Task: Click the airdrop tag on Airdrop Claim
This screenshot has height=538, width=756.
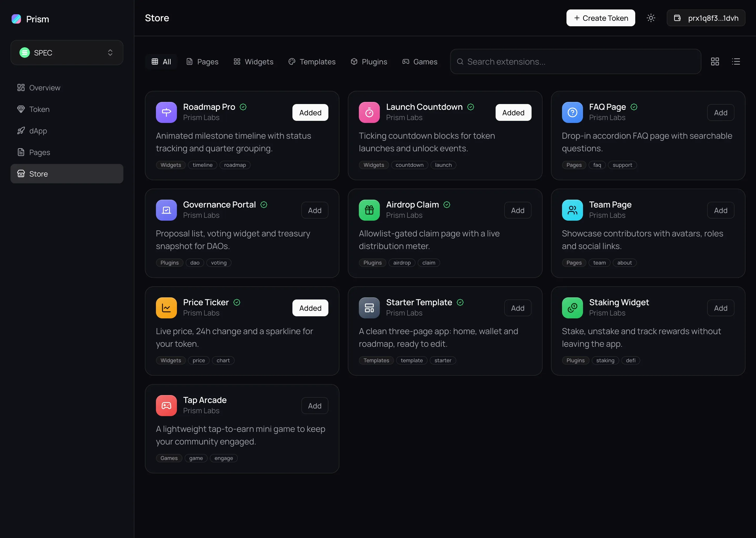Action: (402, 263)
